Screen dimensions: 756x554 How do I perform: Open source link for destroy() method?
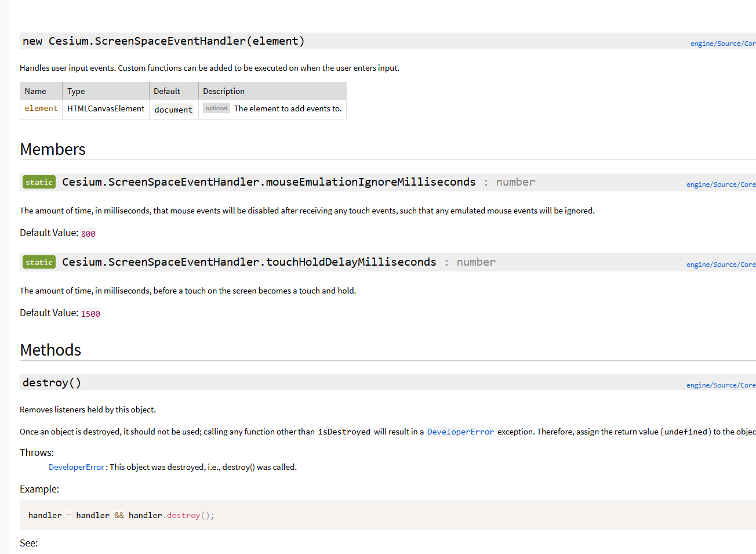pos(721,385)
